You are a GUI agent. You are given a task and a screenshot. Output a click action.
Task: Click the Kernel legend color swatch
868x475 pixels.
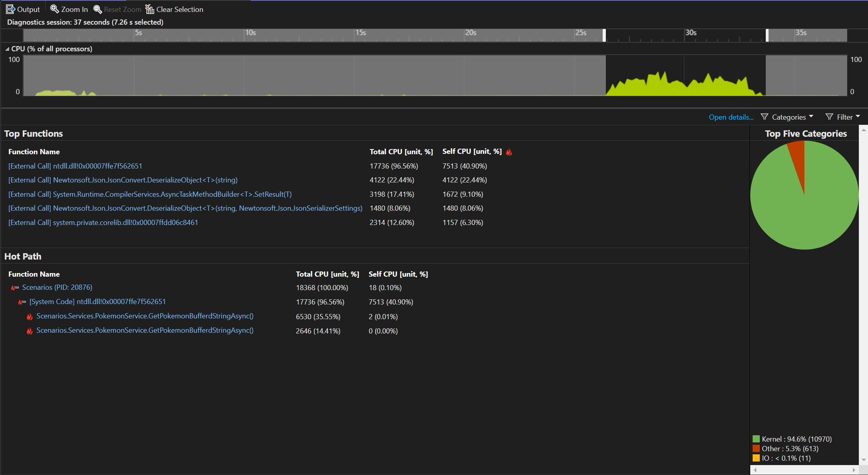[x=756, y=439]
